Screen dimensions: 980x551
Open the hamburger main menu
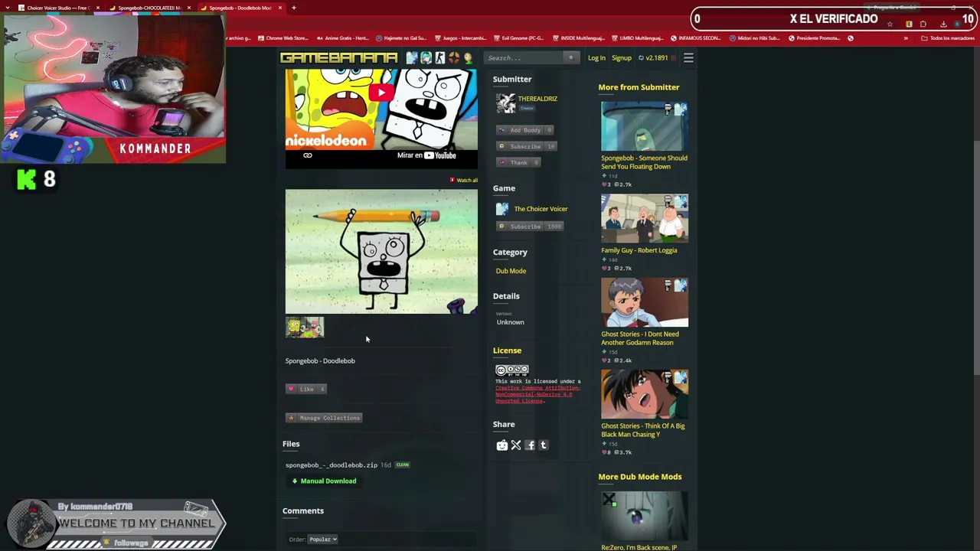[x=688, y=57]
